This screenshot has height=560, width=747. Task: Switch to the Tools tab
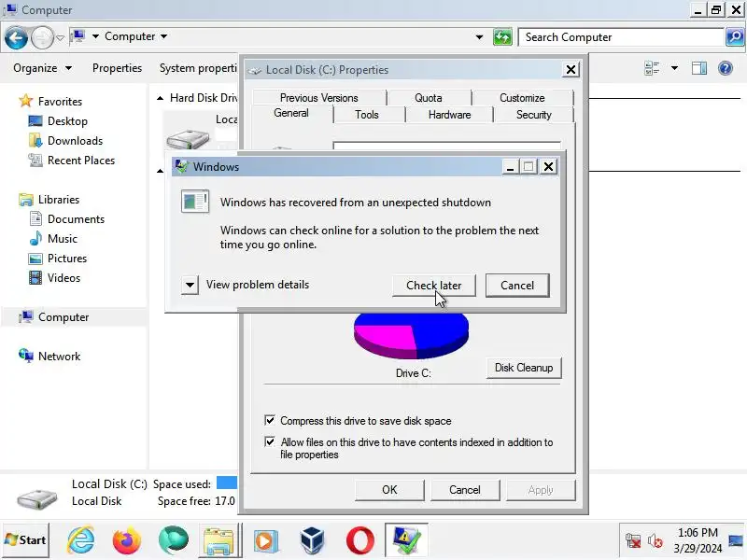coord(367,114)
